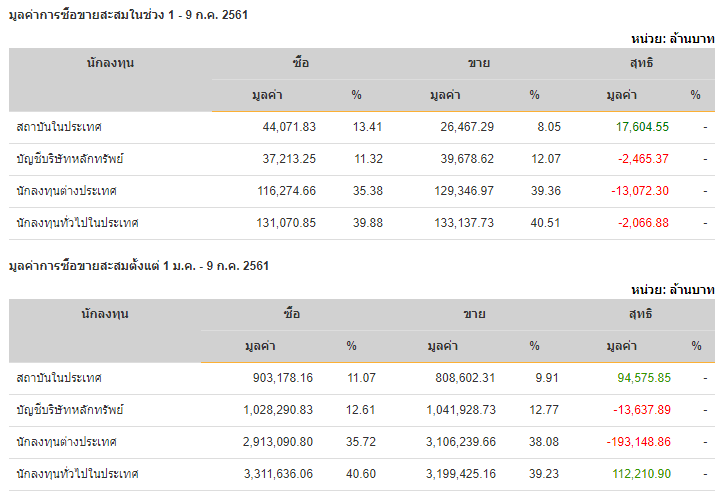This screenshot has height=495, width=725.
Task: Select the value 1,041,928.73 in the second table
Action: click(461, 409)
